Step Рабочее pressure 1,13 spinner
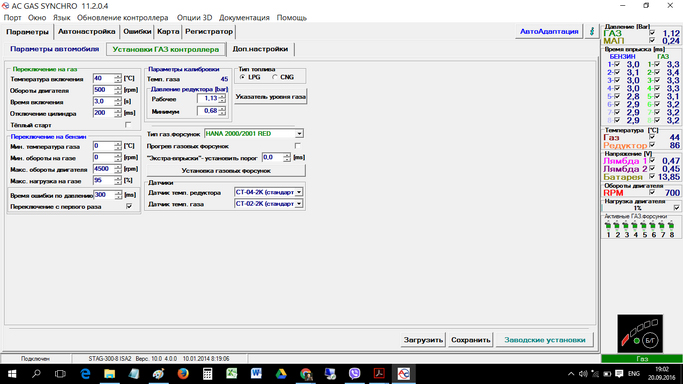683x384 pixels. (222, 99)
